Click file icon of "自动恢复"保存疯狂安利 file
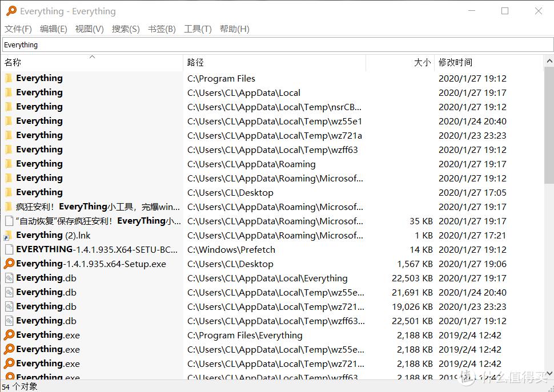The width and height of the screenshot is (554, 392). (x=9, y=221)
